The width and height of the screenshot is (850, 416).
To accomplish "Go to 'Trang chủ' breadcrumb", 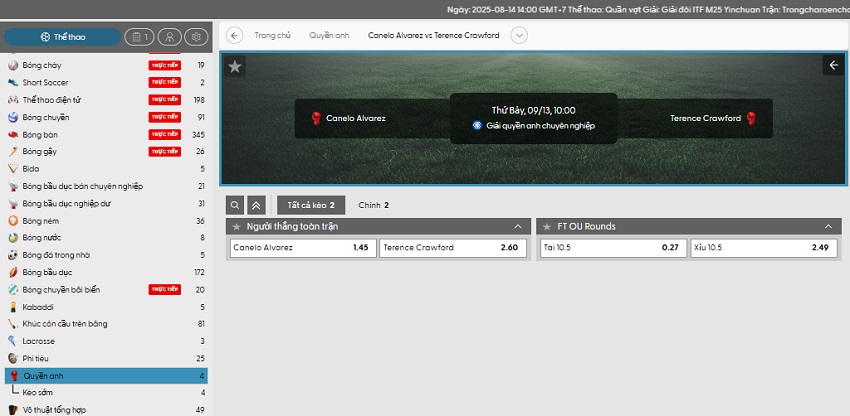I will [x=272, y=36].
